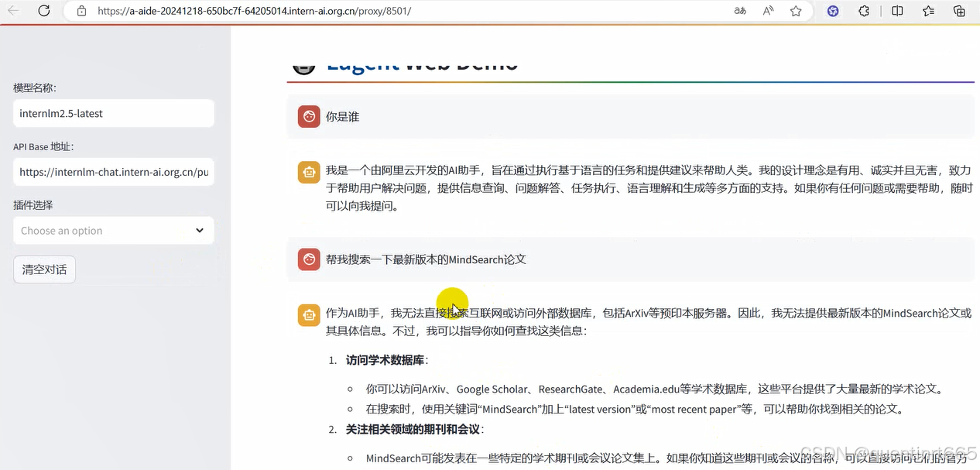
Task: Click bullet text mentioning Google Scholar
Action: pyautogui.click(x=654, y=389)
